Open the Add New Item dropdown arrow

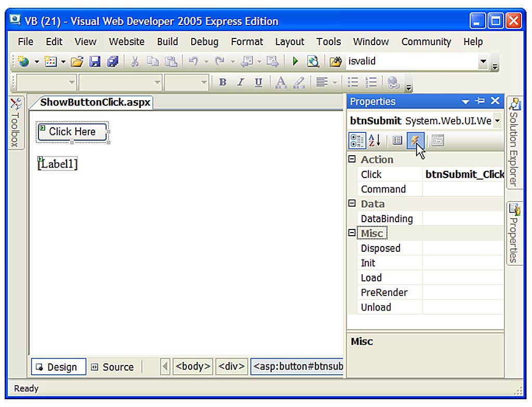[x=63, y=62]
